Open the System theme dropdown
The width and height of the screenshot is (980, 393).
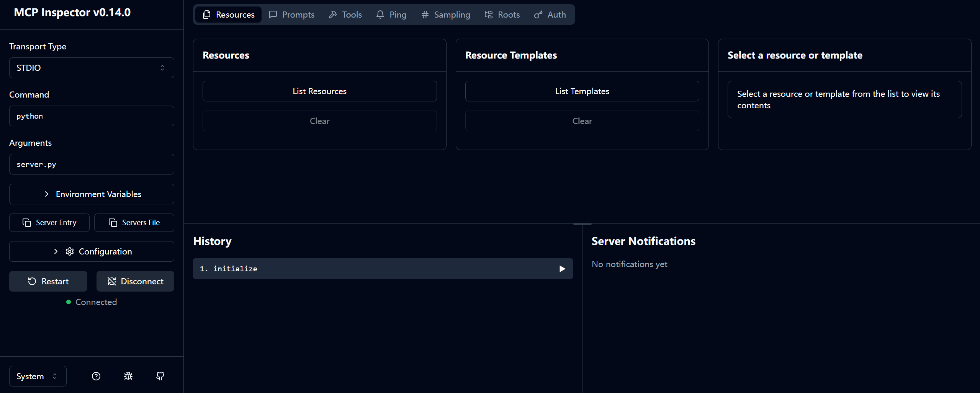pyautogui.click(x=38, y=376)
